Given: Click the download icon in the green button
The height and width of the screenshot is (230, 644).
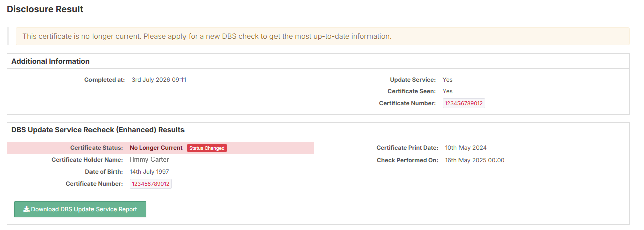Looking at the screenshot, I should click(x=26, y=209).
